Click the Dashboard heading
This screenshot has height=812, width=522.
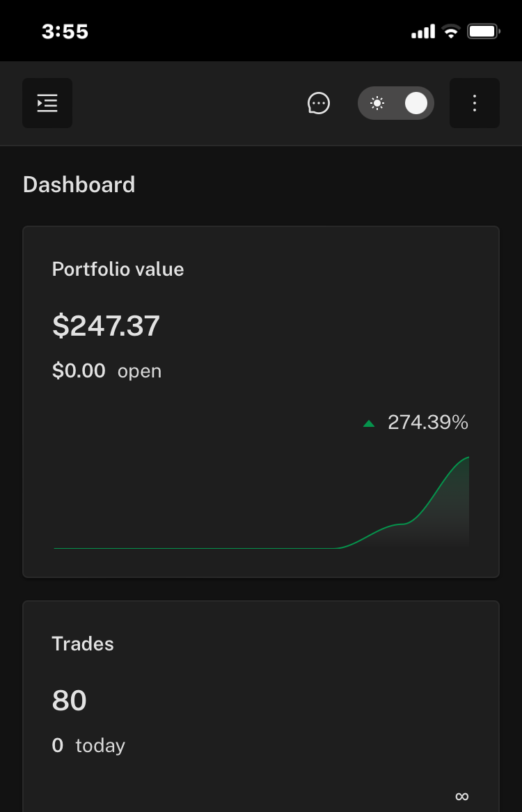(x=79, y=185)
